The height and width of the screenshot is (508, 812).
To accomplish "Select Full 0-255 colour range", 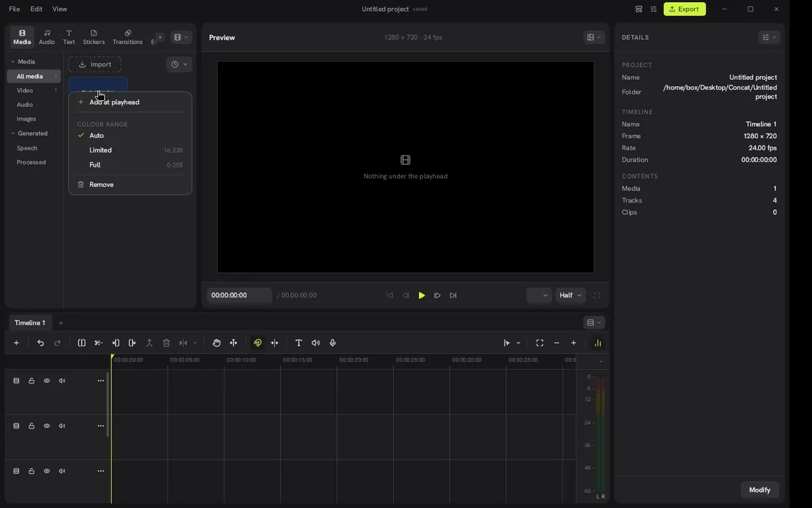I will tap(130, 165).
